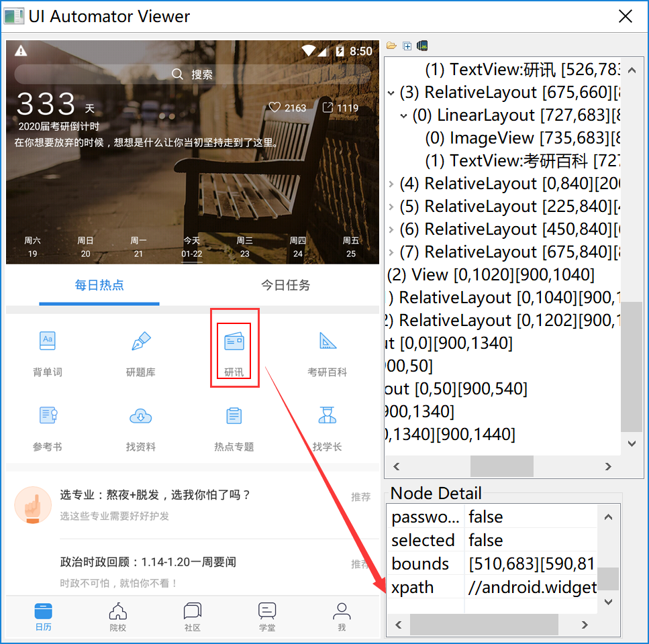Collapse the (0) LinearLayout tree node
The height and width of the screenshot is (644, 649).
click(403, 116)
